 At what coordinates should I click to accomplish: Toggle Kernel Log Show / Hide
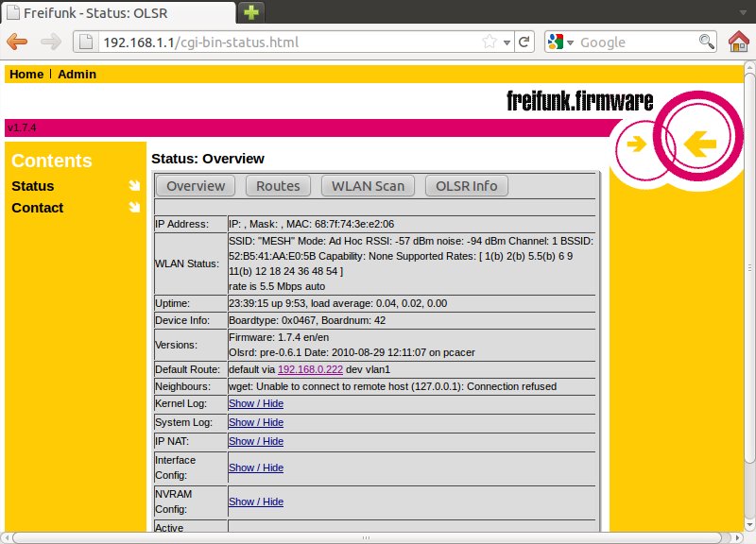(255, 403)
